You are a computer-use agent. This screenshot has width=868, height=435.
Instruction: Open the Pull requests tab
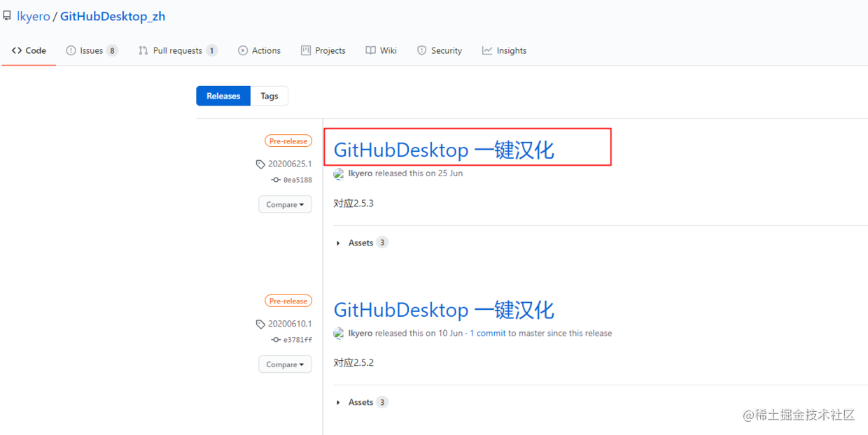(176, 50)
